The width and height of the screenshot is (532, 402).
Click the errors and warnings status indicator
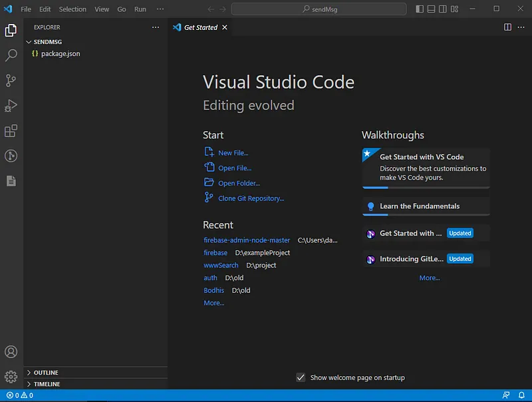[20, 395]
